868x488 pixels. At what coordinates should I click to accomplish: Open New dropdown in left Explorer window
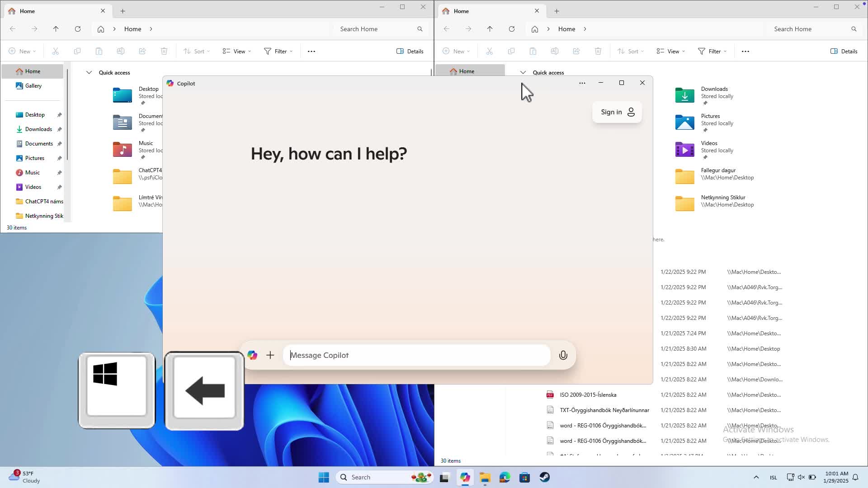[22, 52]
